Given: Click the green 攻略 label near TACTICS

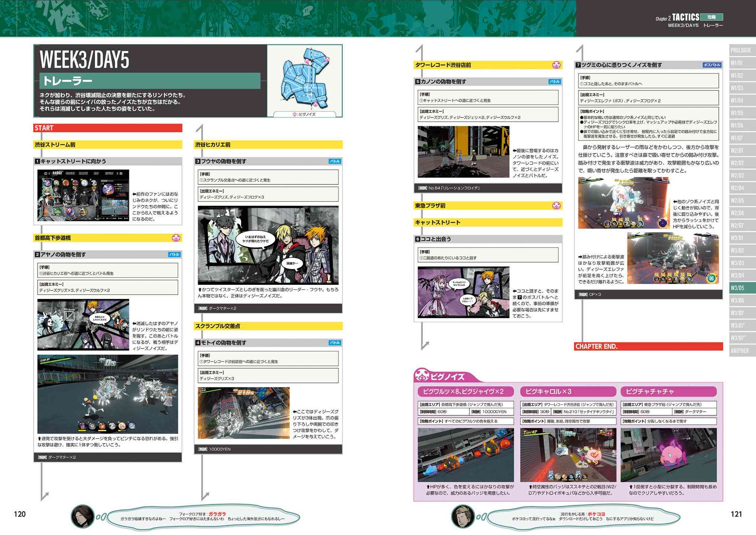Looking at the screenshot, I should point(711,17).
